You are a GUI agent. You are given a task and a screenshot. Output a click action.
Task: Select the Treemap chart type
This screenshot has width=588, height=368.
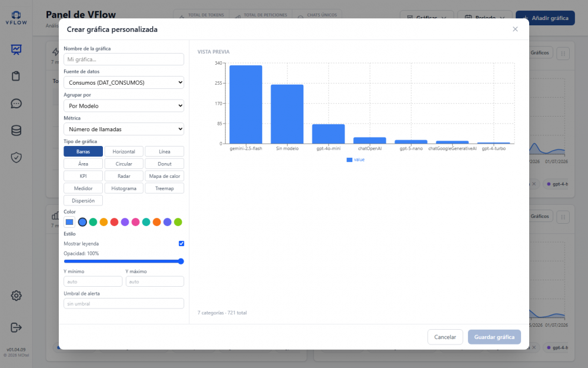tap(164, 188)
